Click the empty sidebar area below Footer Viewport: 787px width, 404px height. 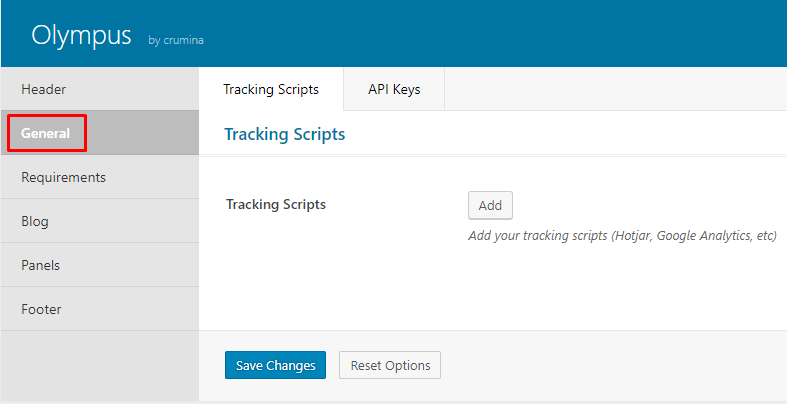(x=99, y=365)
